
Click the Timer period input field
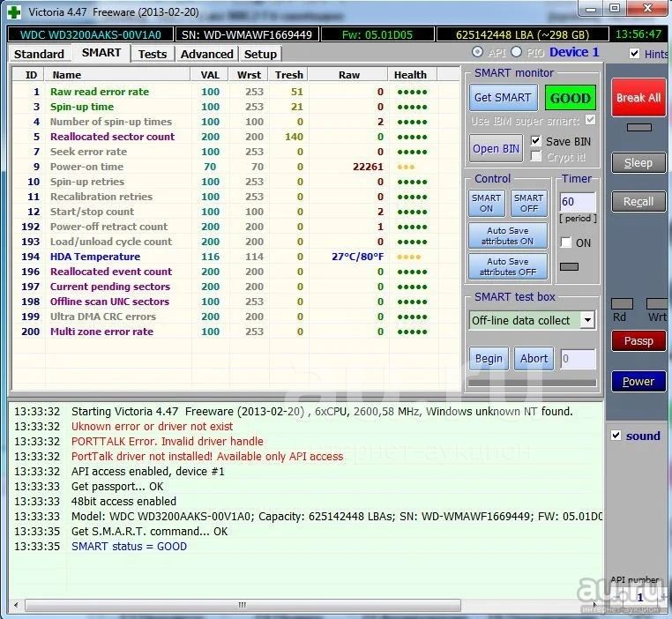tap(578, 202)
